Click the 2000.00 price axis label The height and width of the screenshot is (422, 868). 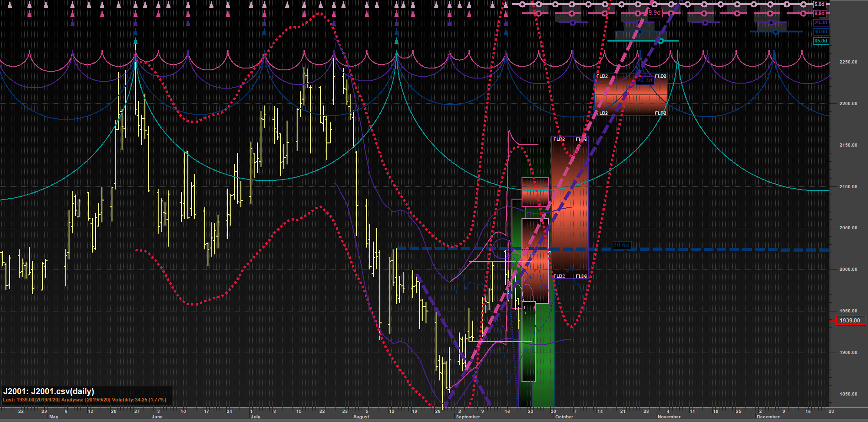pyautogui.click(x=848, y=269)
